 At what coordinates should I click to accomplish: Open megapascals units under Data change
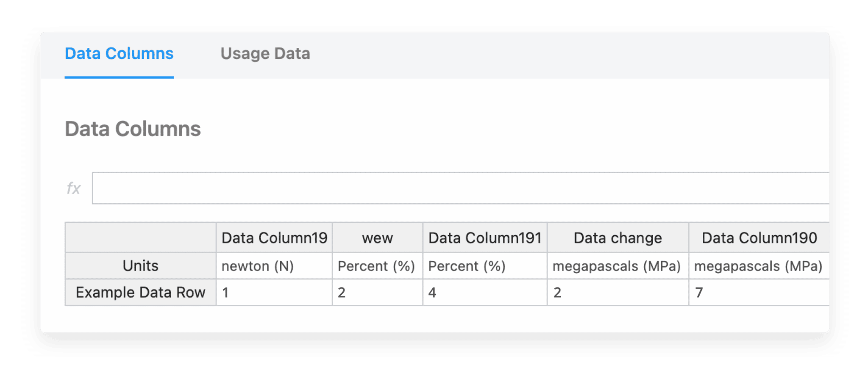click(618, 266)
